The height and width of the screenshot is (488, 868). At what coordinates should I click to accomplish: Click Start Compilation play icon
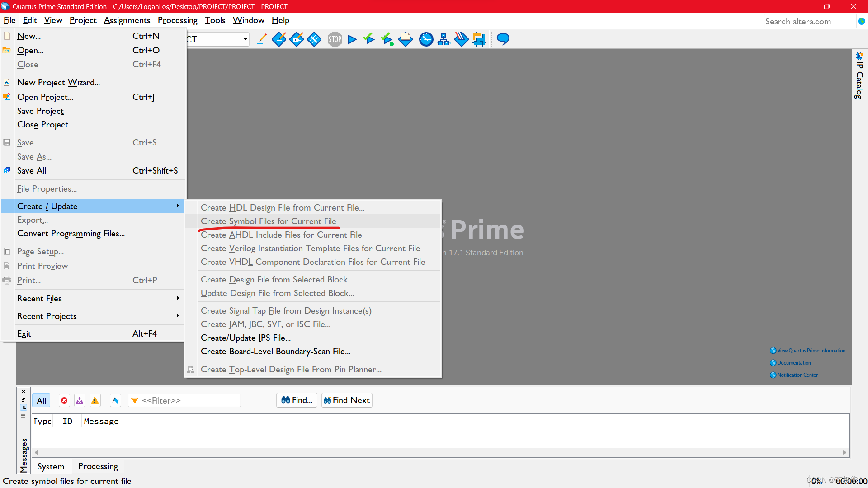(x=352, y=39)
